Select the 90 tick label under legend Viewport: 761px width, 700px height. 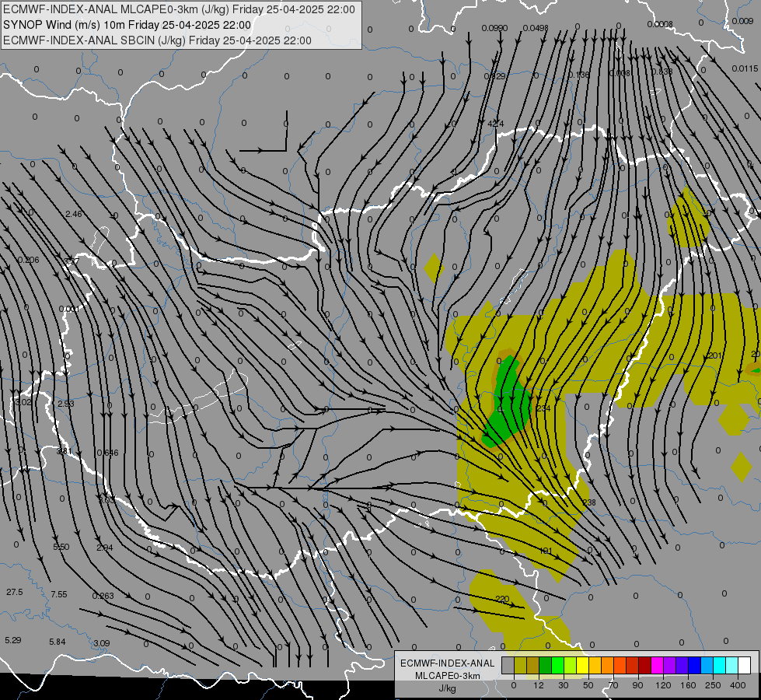coord(637,685)
